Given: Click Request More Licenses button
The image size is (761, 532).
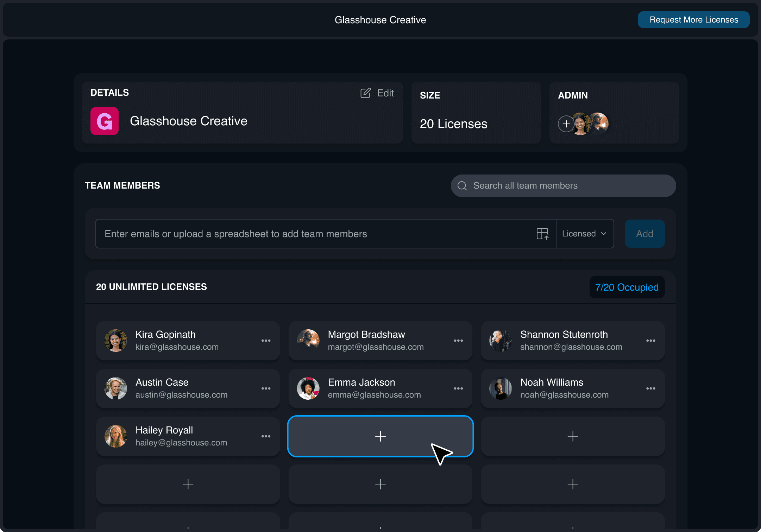Looking at the screenshot, I should tap(693, 20).
